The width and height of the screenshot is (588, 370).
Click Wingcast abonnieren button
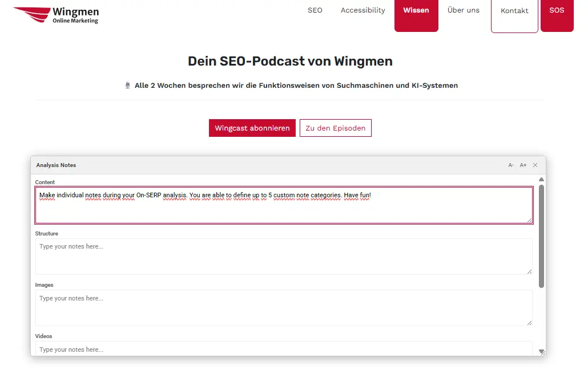252,128
